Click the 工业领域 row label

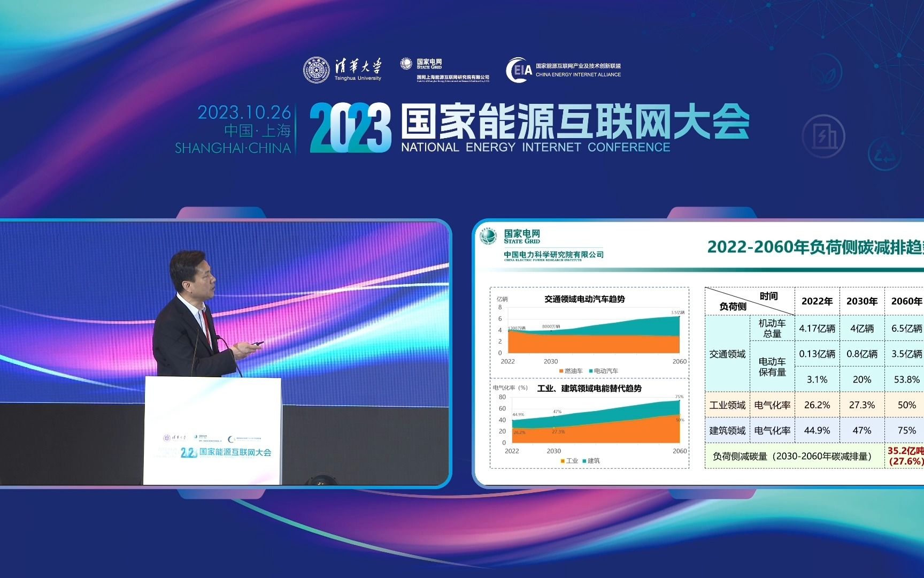(727, 405)
